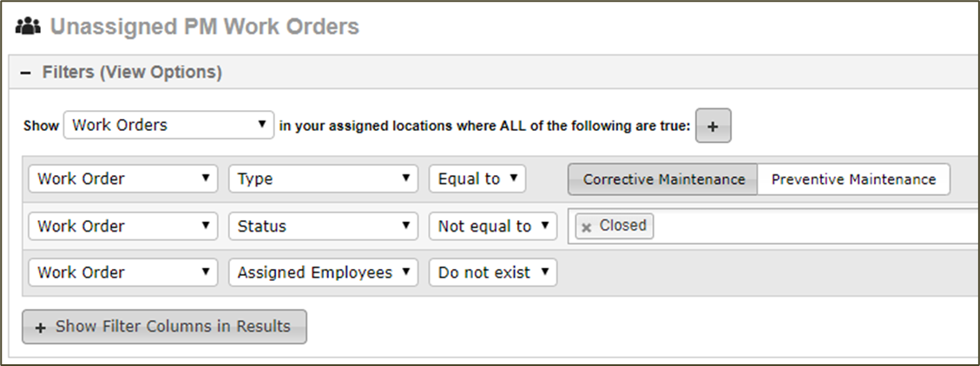Add a new filter condition with plus button
Viewport: 980px width, 366px height.
point(714,126)
